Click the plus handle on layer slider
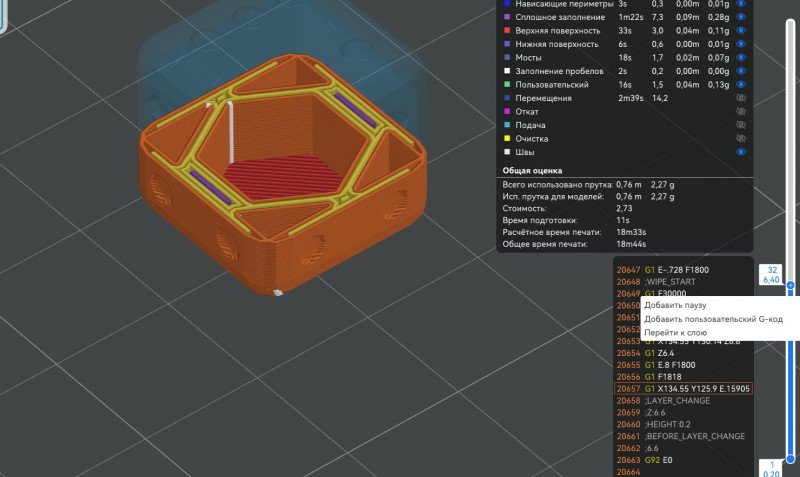Viewport: 800px width, 477px height. pyautogui.click(x=790, y=286)
